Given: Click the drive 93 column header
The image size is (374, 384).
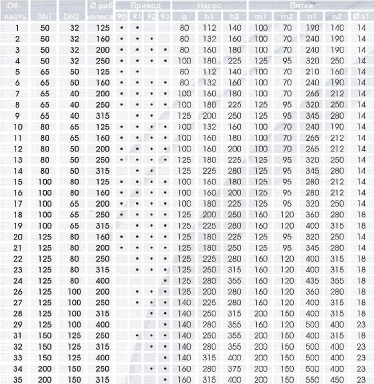Looking at the screenshot, I should point(165,17).
